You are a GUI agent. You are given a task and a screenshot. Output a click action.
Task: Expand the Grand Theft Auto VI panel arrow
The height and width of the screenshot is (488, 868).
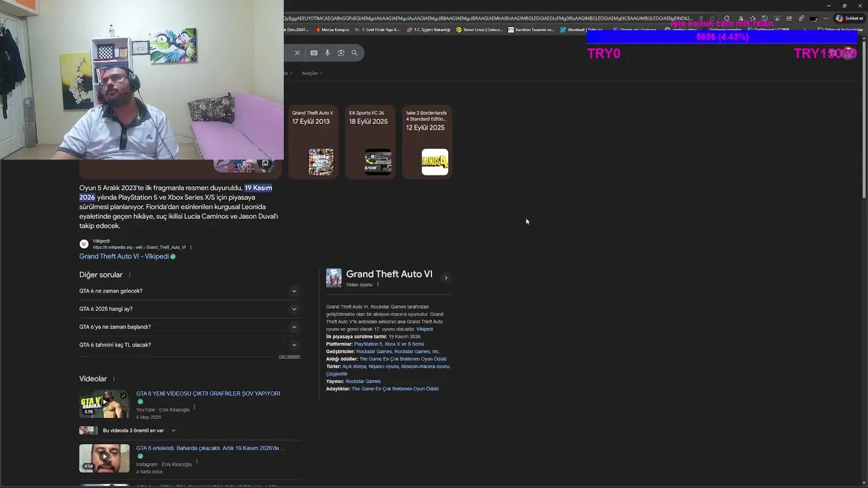(446, 278)
